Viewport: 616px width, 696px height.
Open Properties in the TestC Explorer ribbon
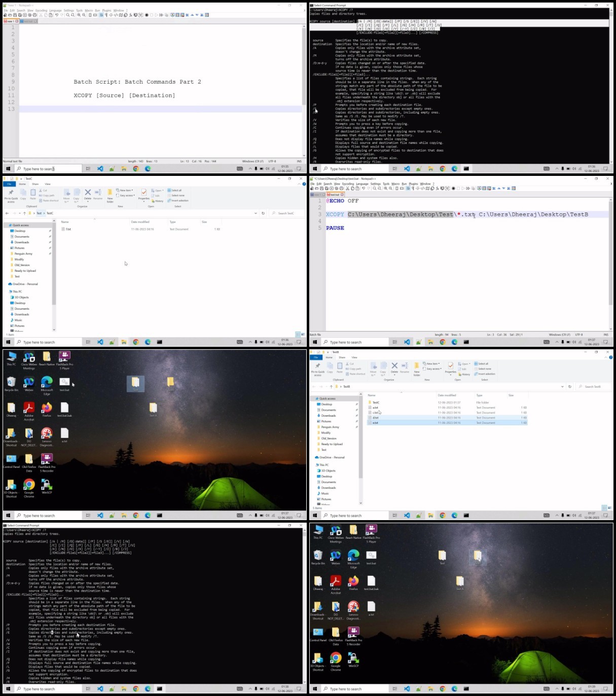pos(144,194)
